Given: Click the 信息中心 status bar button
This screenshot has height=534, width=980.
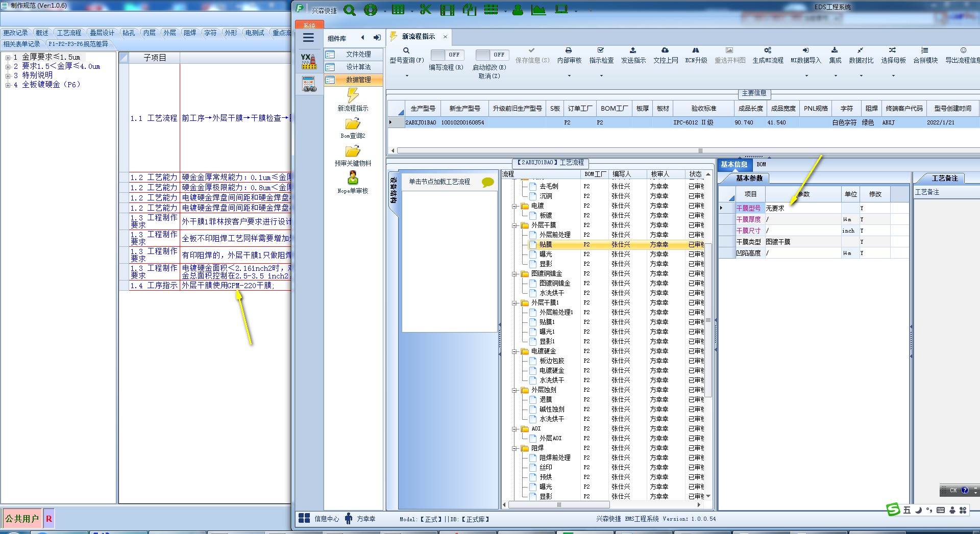Looking at the screenshot, I should click(319, 519).
